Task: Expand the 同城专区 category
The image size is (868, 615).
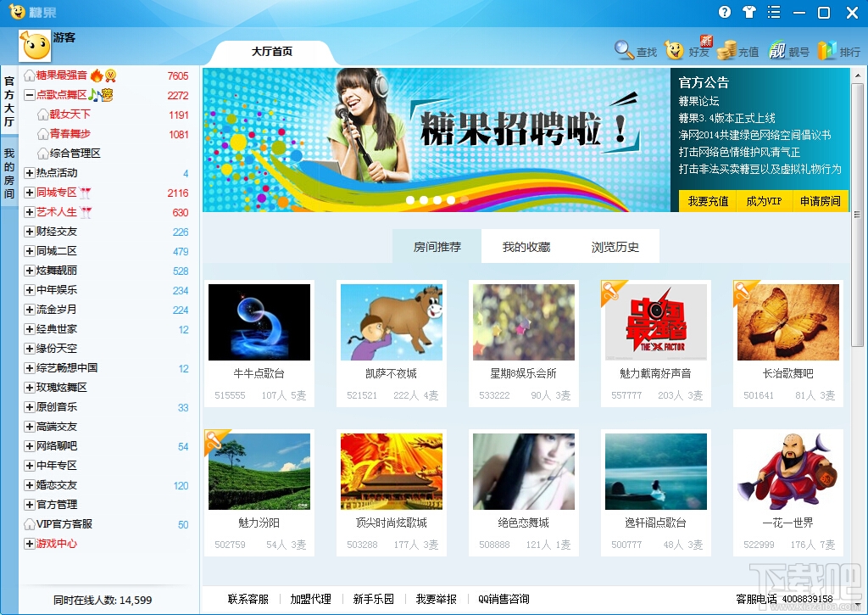Action: tap(30, 193)
